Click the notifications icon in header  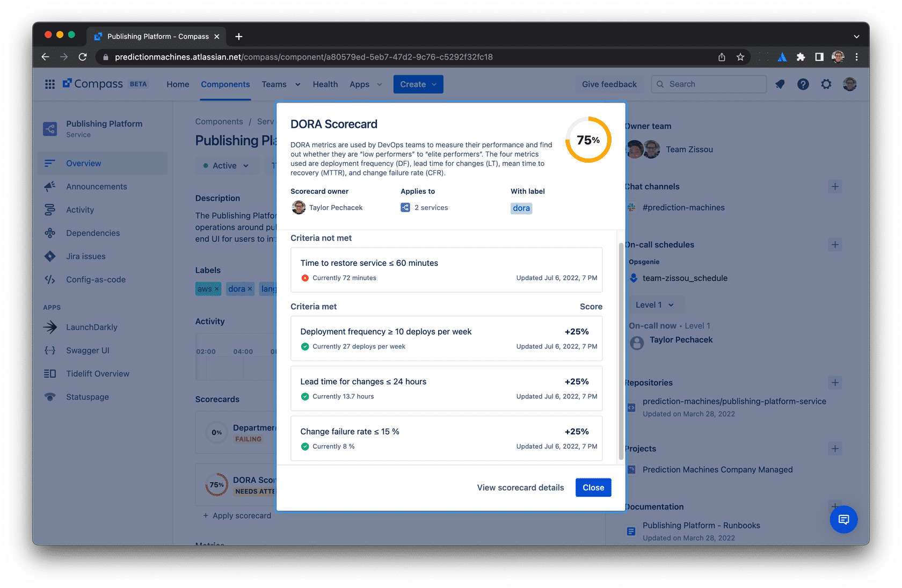(x=780, y=84)
